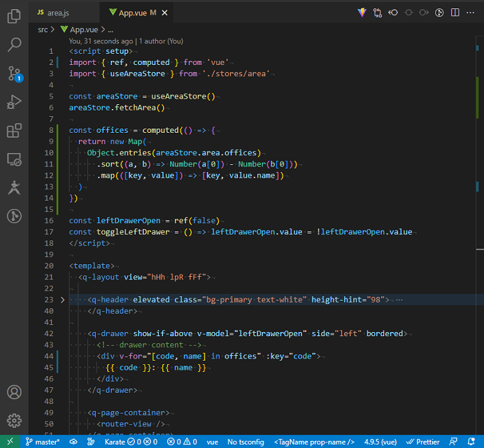The height and width of the screenshot is (448, 484).
Task: Open Problems panel from errors and warnings count
Action: coord(182,442)
